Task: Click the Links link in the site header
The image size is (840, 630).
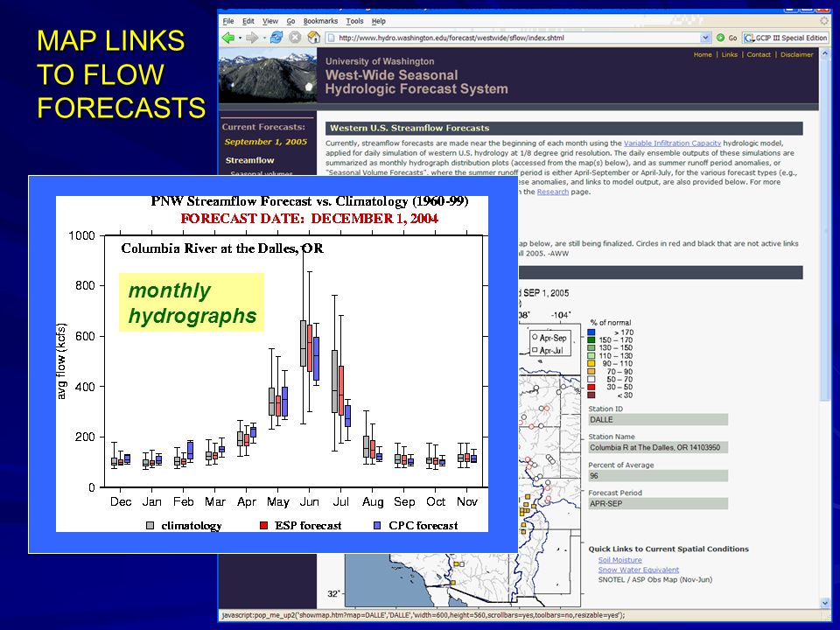Action: 729,54
